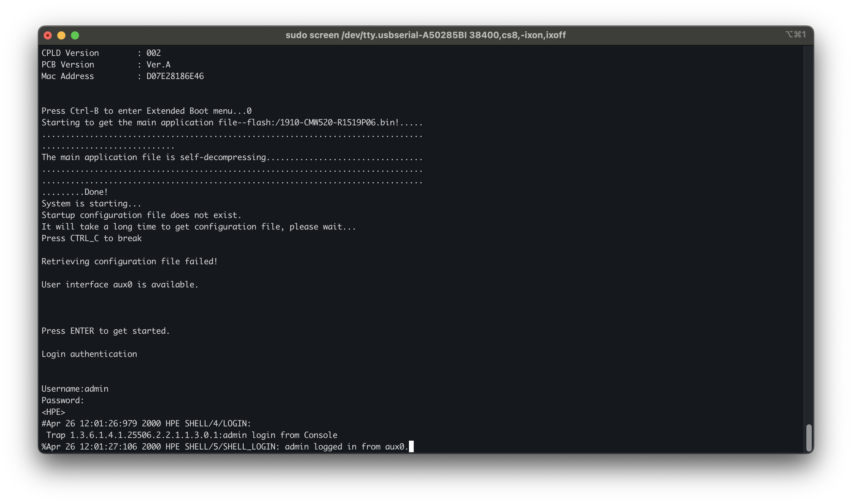Click the vertical scrollbar thumb
Image resolution: width=852 pixels, height=504 pixels.
[x=809, y=438]
